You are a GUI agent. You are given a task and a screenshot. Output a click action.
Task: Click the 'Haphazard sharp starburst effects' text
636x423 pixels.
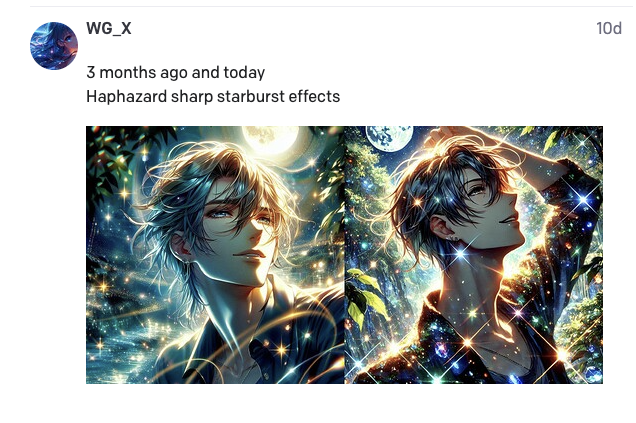point(213,97)
